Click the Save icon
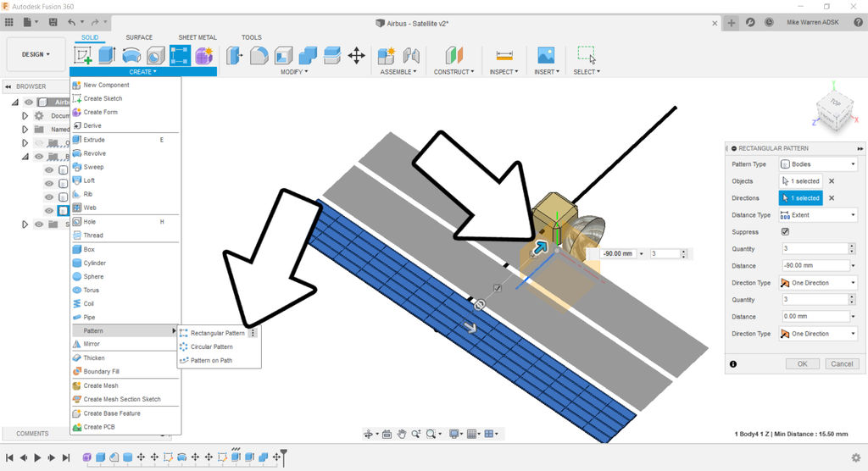Screen dimensions: 868x471 tap(53, 22)
